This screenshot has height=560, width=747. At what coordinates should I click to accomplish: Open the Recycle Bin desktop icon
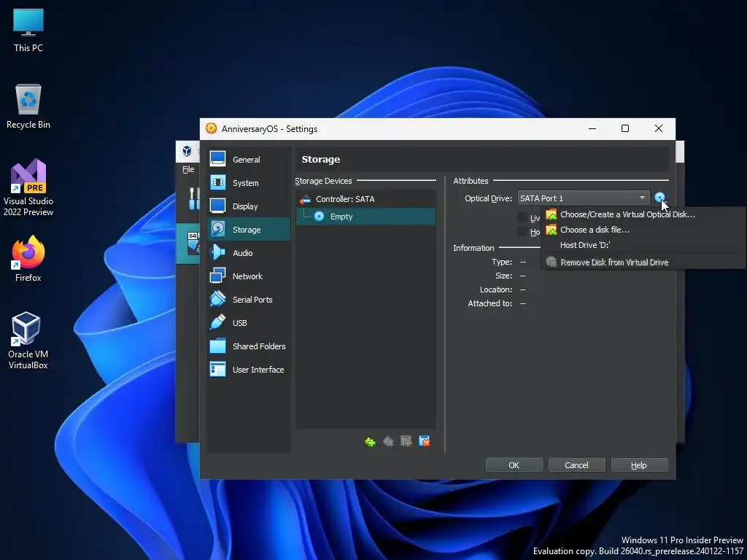click(28, 106)
